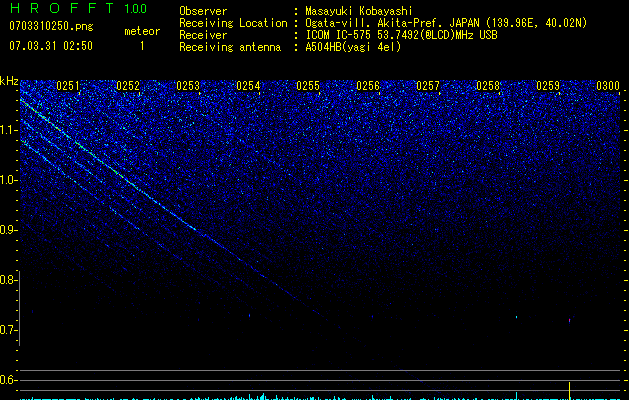Click the 0256 time marker

click(368, 86)
